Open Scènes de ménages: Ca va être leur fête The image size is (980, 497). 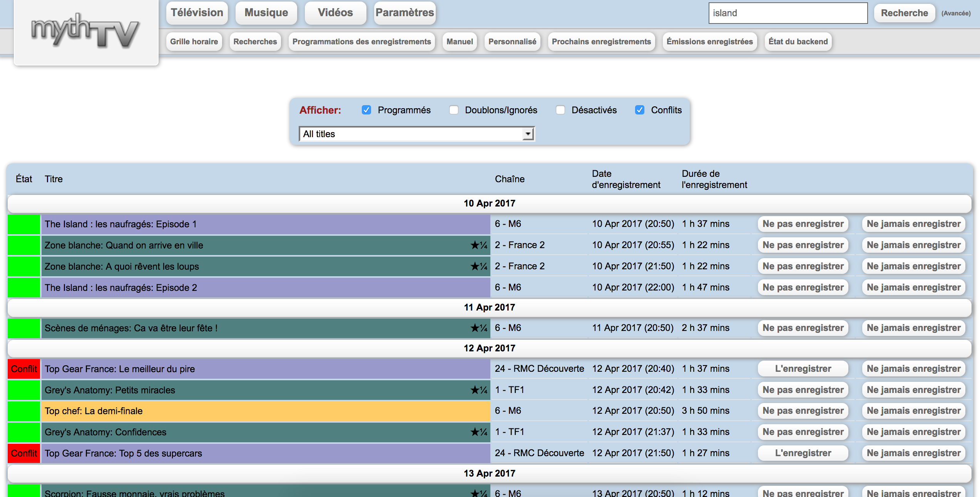click(x=131, y=328)
